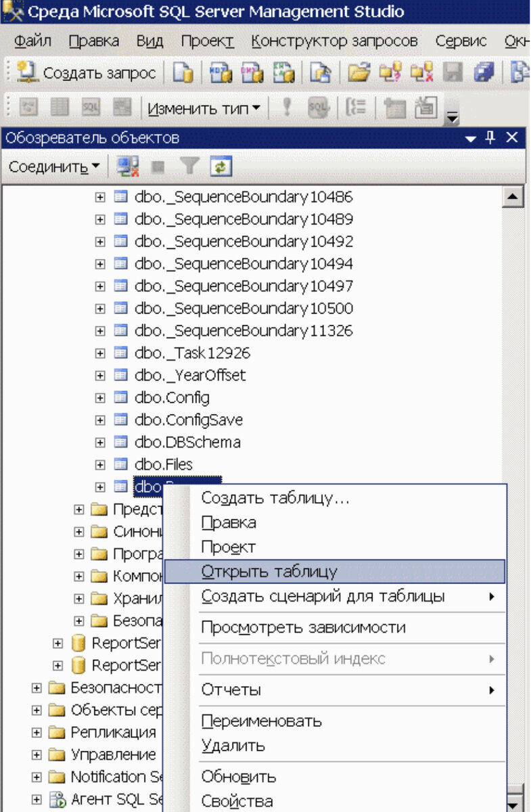Expand the dbo.Config table node

(100, 398)
